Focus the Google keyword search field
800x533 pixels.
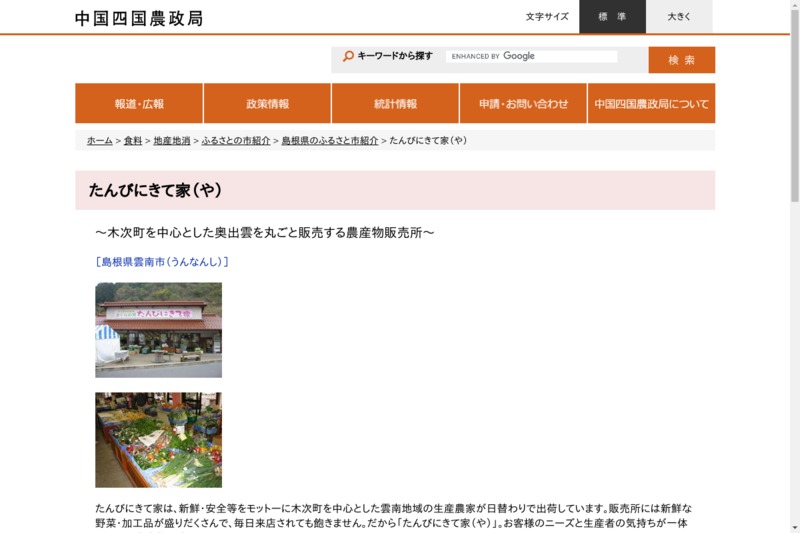point(531,57)
